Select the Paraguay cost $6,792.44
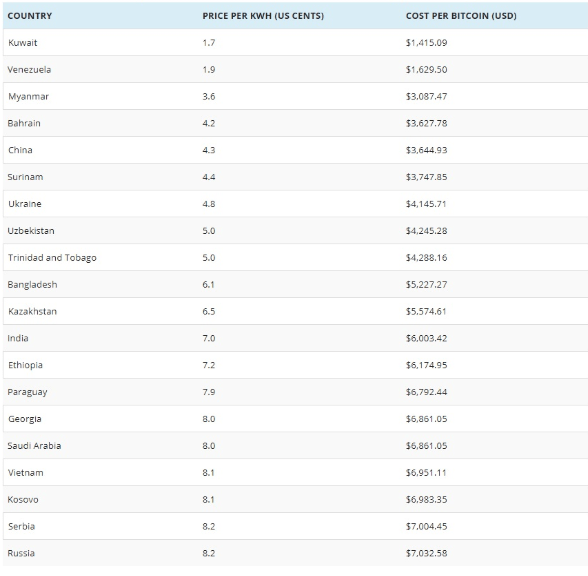588x576 pixels. 426,392
